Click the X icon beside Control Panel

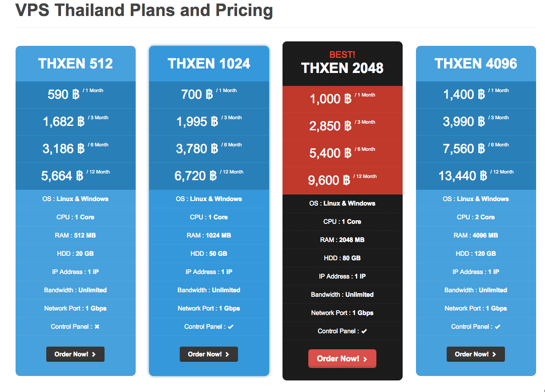point(97,327)
